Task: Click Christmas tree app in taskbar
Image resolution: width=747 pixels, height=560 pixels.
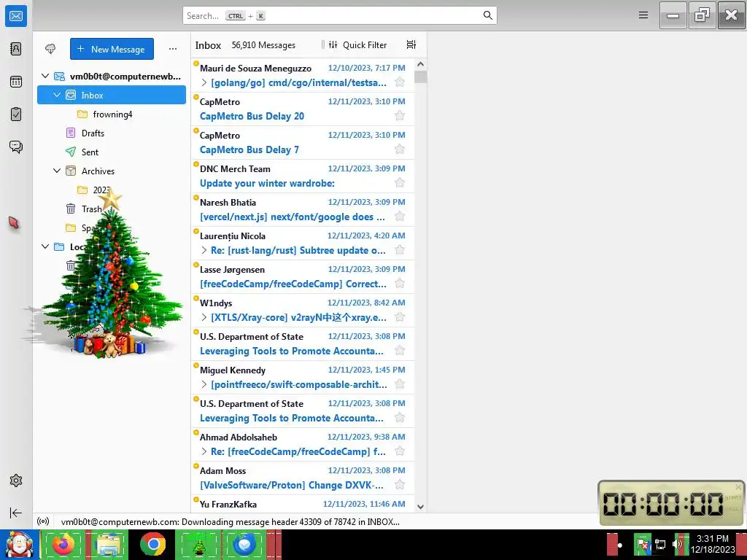Action: click(198, 544)
